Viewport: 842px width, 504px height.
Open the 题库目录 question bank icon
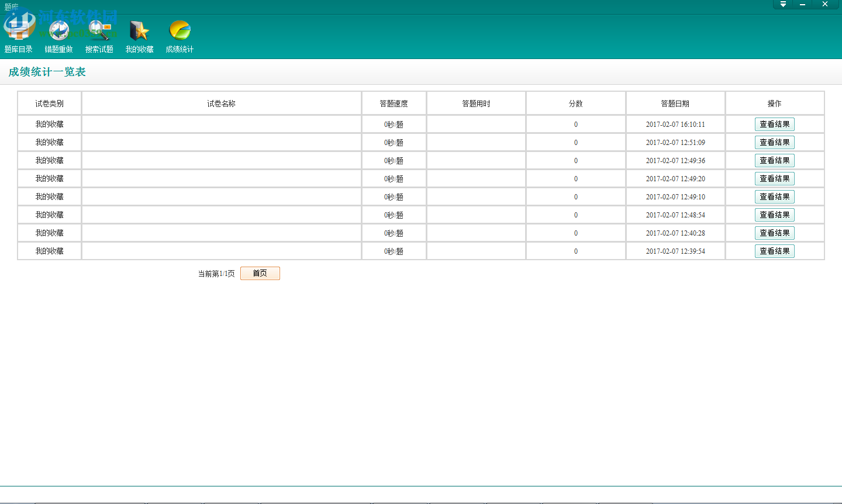(x=19, y=36)
